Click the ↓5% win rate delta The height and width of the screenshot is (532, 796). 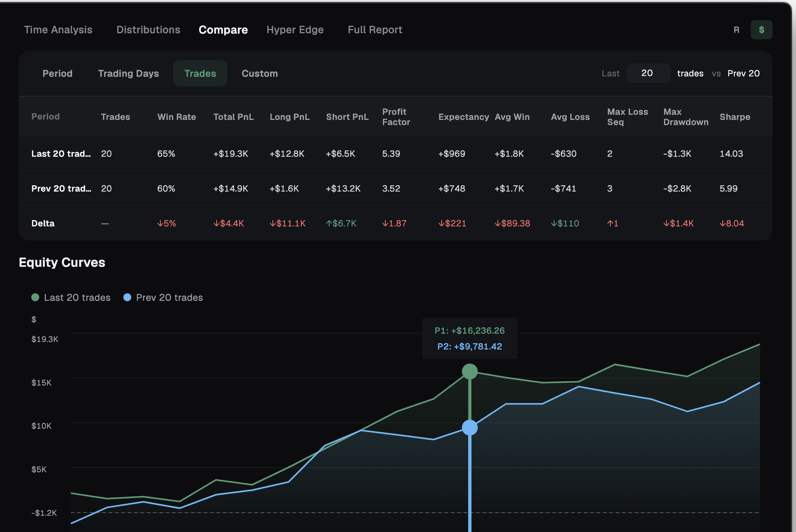(x=166, y=223)
